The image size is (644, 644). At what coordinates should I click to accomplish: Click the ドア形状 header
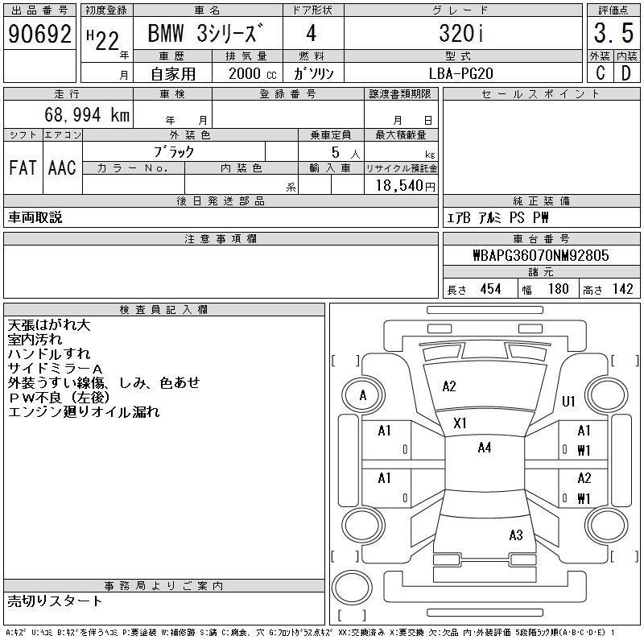(x=312, y=10)
